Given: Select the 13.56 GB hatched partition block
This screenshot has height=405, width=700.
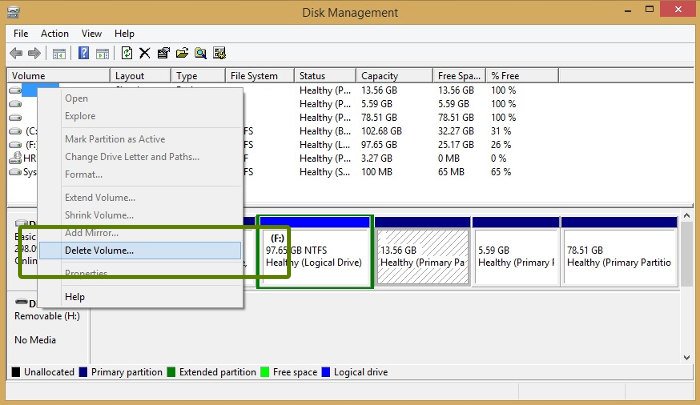Looking at the screenshot, I should 422,251.
